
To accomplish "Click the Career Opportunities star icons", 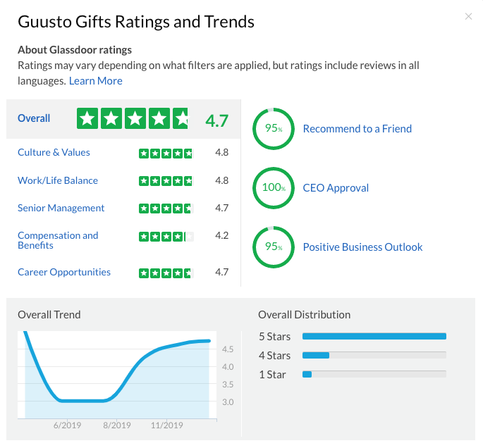I will click(x=166, y=273).
